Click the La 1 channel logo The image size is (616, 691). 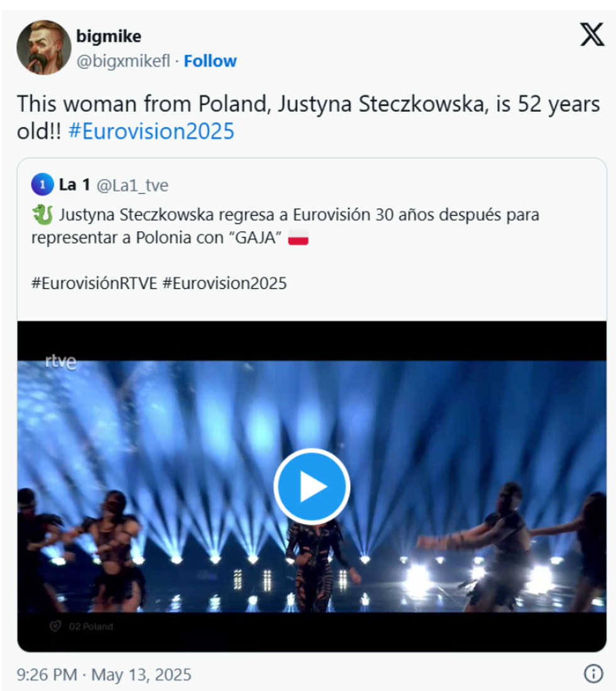pyautogui.click(x=42, y=185)
